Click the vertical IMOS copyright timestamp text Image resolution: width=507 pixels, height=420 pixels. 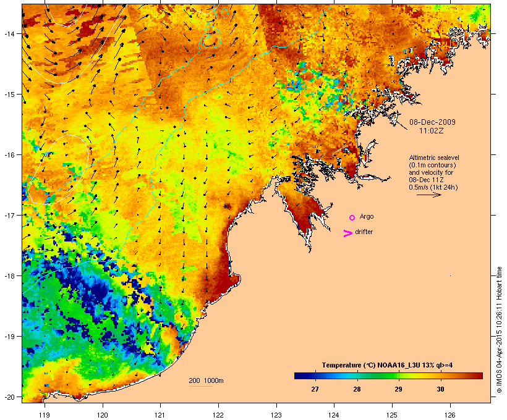coord(499,330)
